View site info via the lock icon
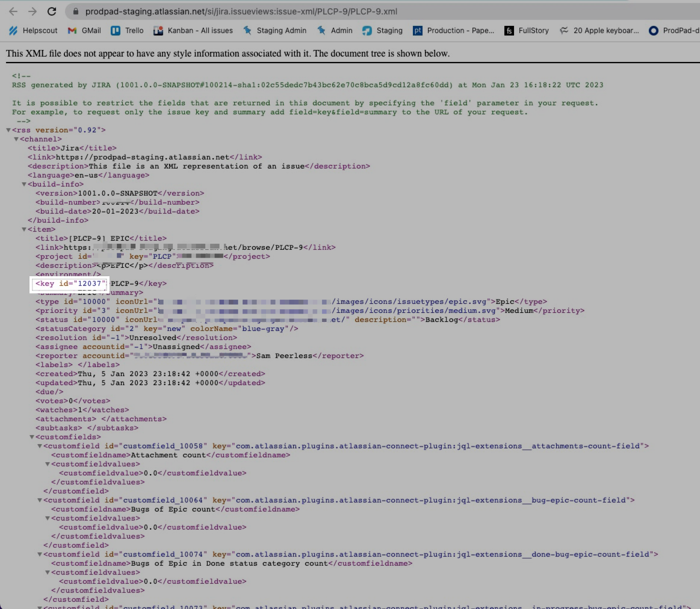 (x=76, y=11)
